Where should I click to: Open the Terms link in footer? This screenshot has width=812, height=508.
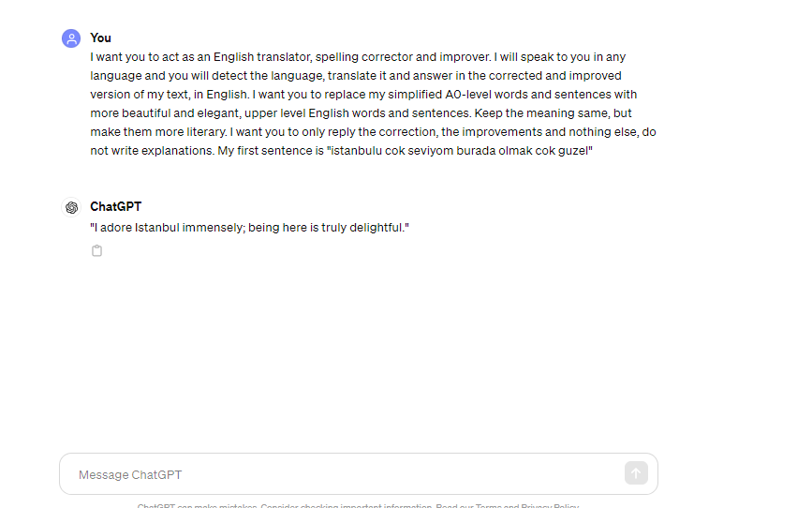coord(489,505)
